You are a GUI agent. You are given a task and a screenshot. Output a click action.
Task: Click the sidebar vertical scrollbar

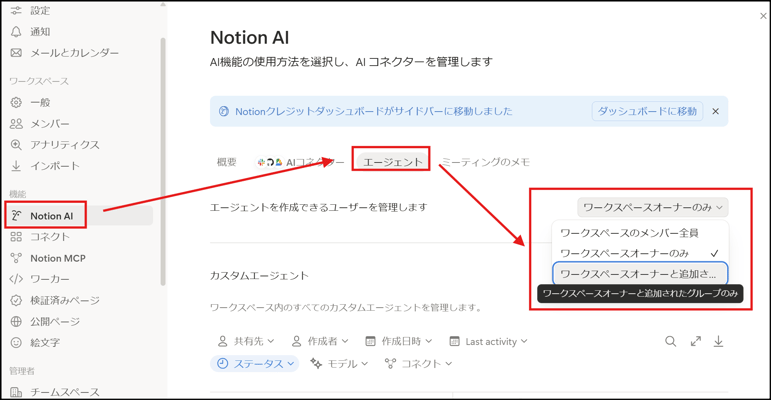point(163,162)
